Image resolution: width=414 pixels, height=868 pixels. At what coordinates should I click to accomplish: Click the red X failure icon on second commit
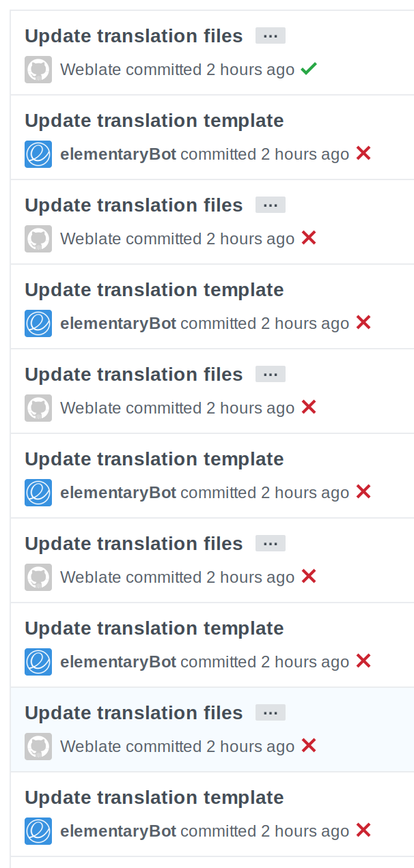tap(364, 153)
